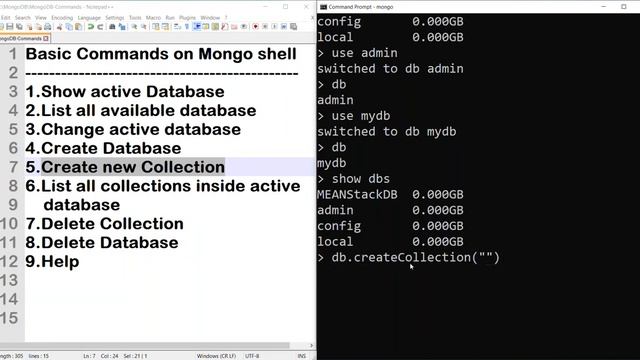Open the Encoding menu

coord(62,18)
